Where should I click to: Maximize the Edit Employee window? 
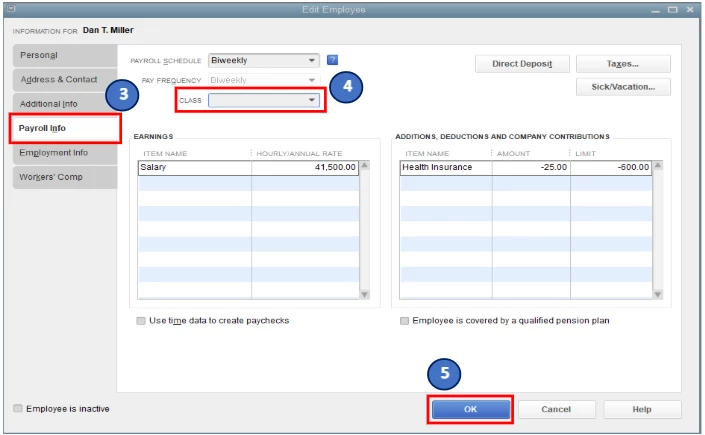pos(673,9)
